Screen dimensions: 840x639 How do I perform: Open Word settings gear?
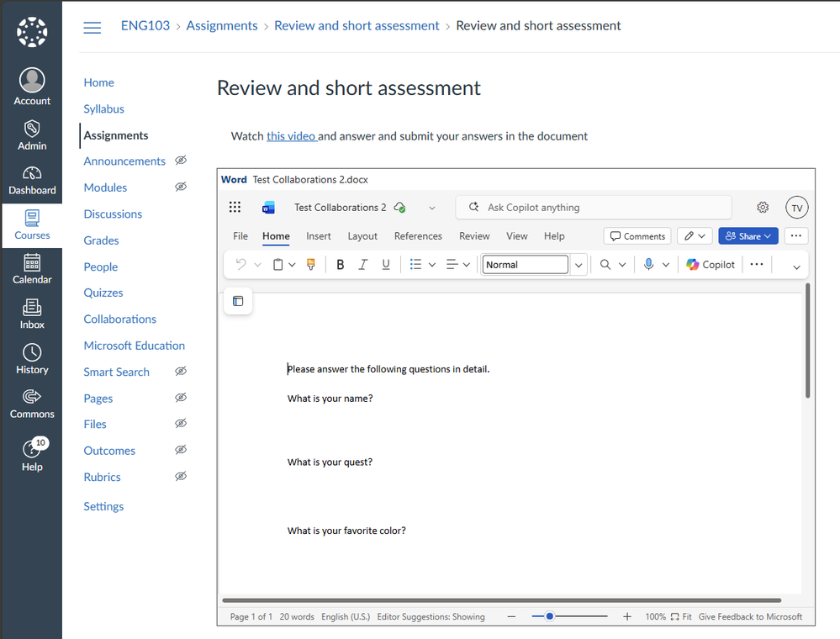click(x=763, y=208)
